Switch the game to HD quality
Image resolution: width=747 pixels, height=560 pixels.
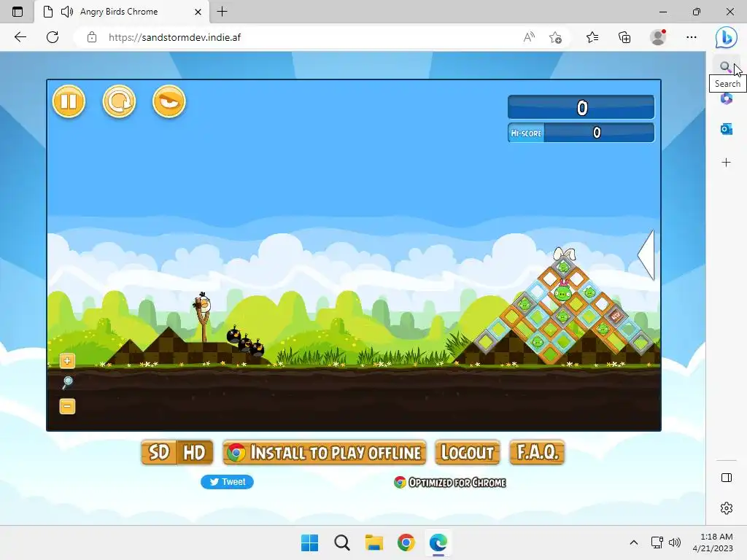click(195, 452)
